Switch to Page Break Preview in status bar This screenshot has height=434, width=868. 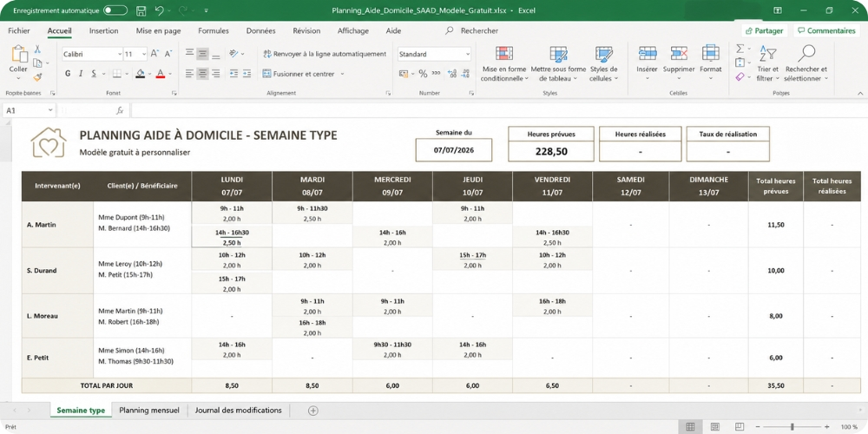tap(740, 427)
